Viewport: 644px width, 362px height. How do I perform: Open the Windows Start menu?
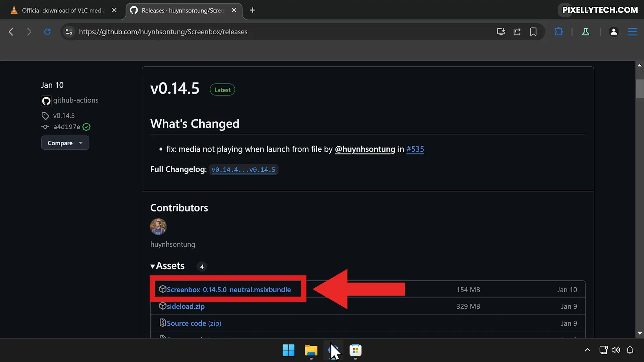click(288, 350)
